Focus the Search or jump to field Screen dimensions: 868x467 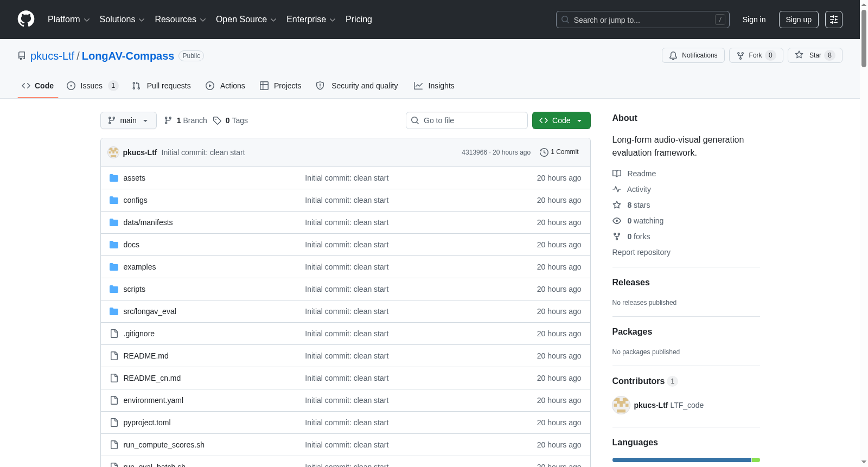pos(643,20)
